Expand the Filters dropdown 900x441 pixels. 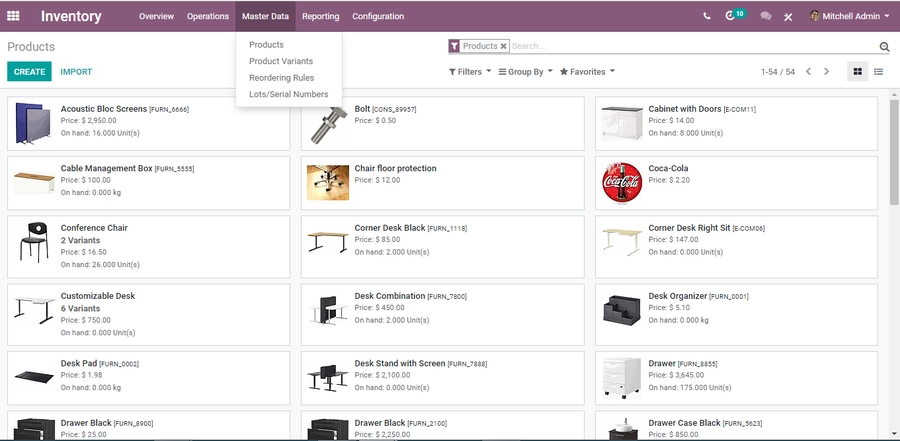(470, 72)
